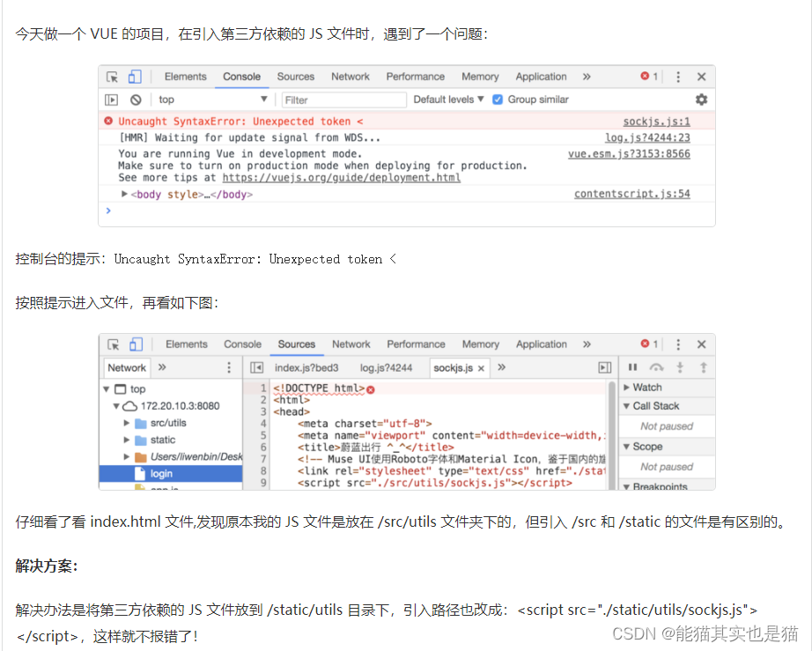Open the show drawer console icon
The width and height of the screenshot is (812, 651).
click(110, 99)
